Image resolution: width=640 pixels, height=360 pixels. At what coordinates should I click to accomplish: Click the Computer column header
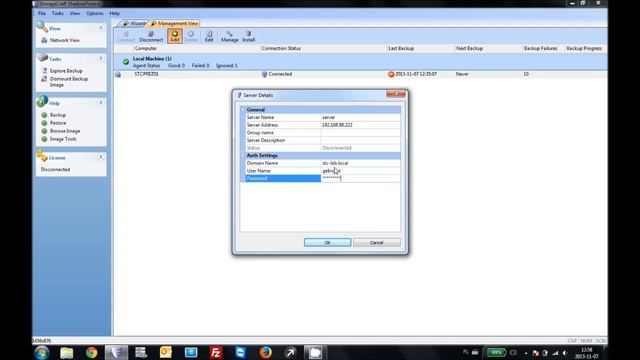click(197, 49)
